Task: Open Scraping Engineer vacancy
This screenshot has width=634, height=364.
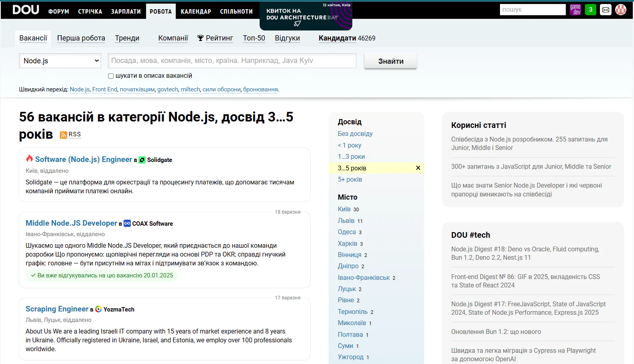Action: coord(57,309)
